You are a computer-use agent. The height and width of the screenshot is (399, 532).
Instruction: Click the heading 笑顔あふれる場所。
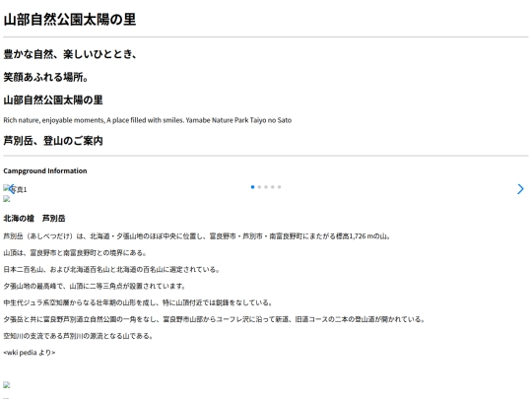[x=45, y=77]
